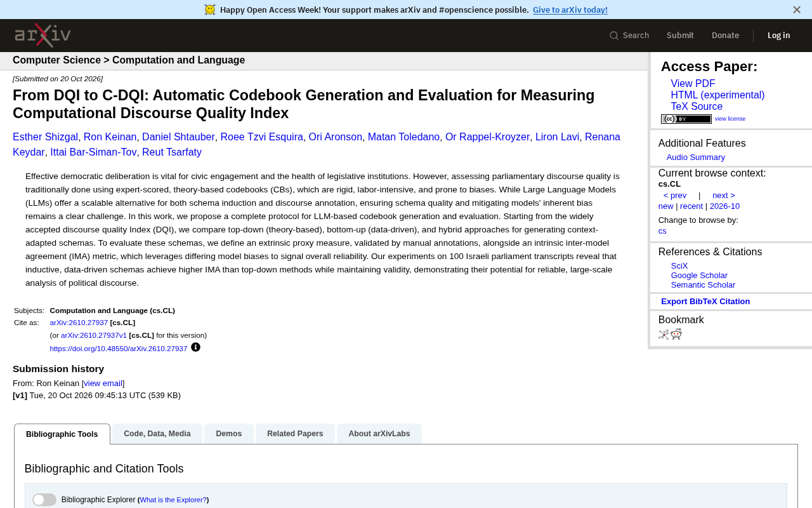Viewport: 812px width, 508px height.
Task: Toggle the Bibliographic Explorer switch
Action: click(x=44, y=500)
